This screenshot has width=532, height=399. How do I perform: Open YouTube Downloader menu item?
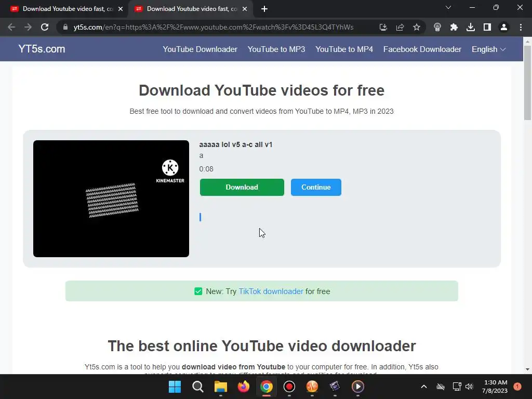[x=200, y=49]
